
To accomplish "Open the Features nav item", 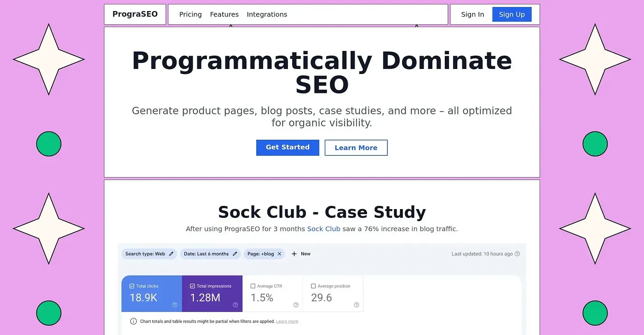I will (x=224, y=14).
